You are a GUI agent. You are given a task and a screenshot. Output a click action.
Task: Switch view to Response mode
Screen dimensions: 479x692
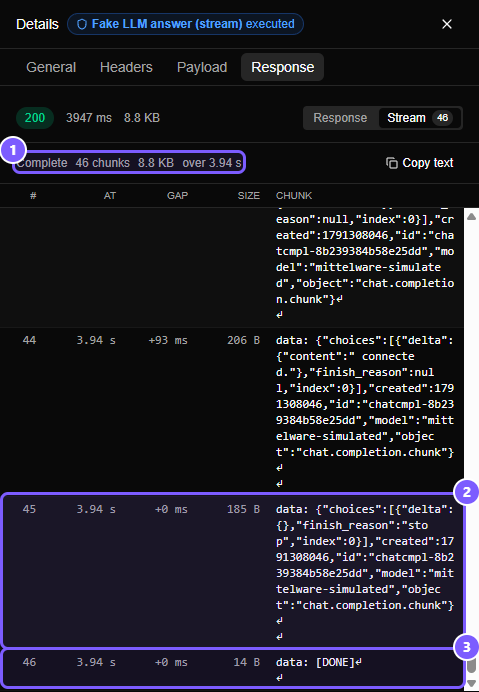(340, 118)
